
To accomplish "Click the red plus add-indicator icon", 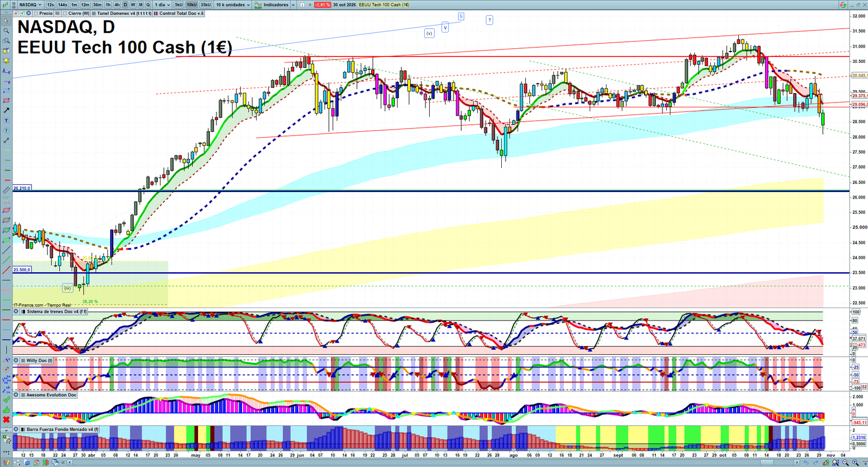I will [16, 13].
